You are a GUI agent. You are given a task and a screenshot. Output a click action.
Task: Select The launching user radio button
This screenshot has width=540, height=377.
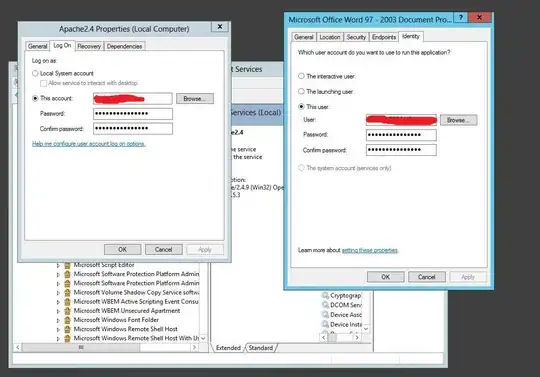[301, 92]
